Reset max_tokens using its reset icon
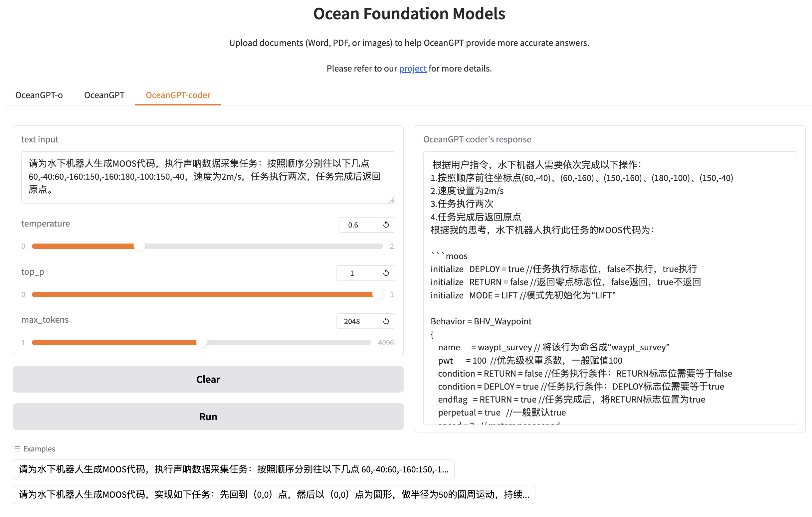 point(386,321)
